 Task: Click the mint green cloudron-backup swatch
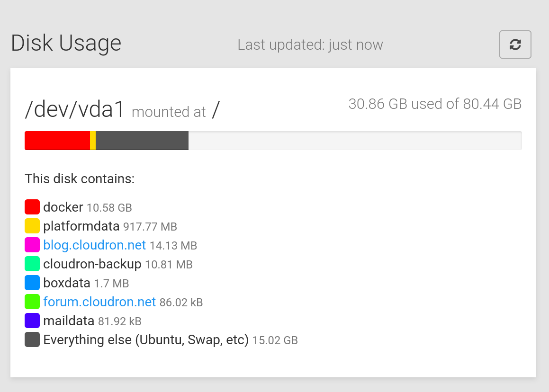point(32,264)
